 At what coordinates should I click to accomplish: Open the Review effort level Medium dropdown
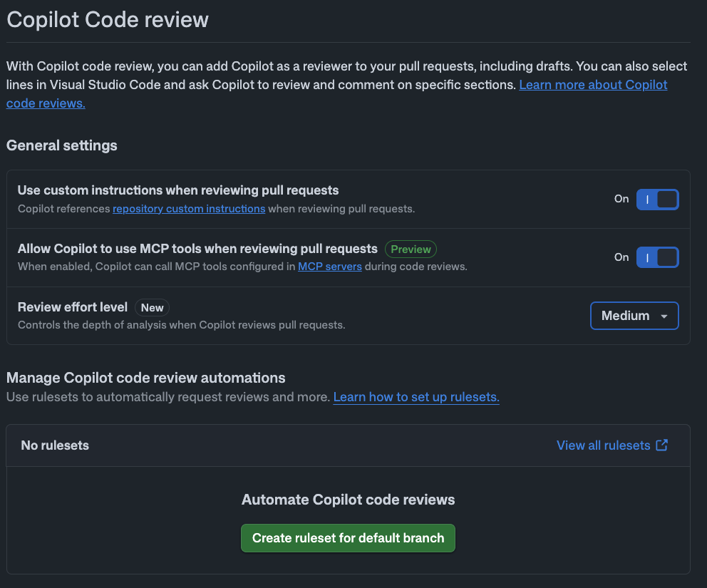coord(634,316)
